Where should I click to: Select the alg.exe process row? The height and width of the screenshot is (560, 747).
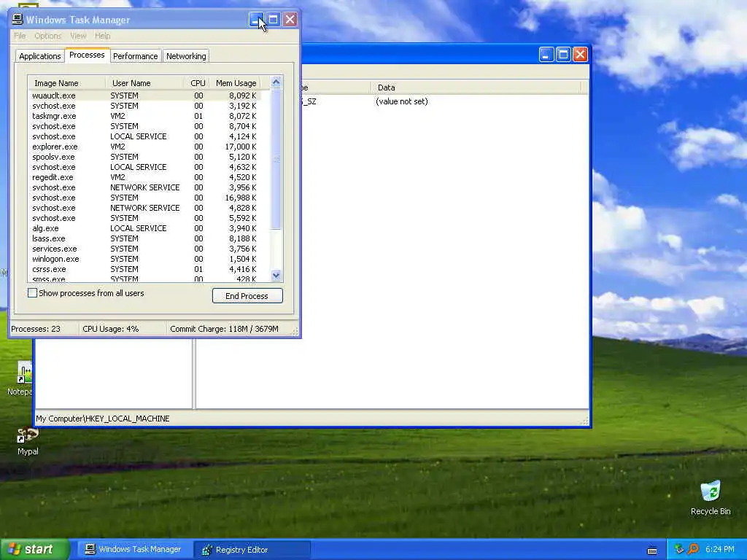click(x=145, y=228)
